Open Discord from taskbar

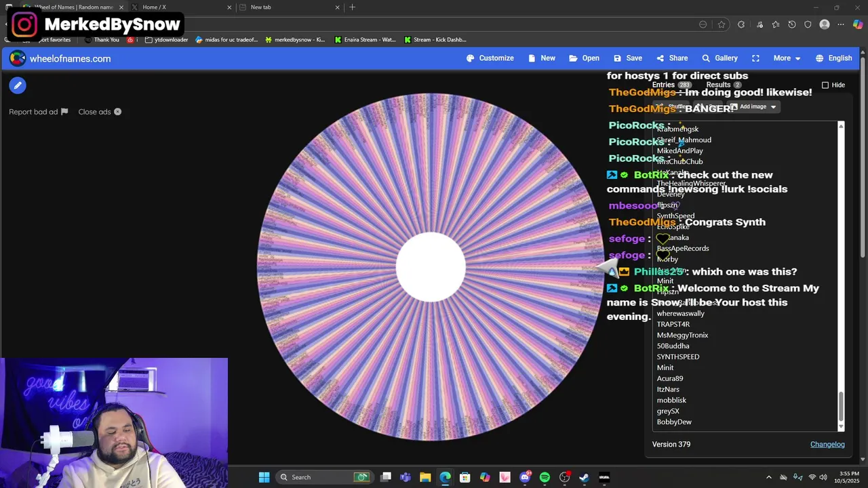coord(525,477)
